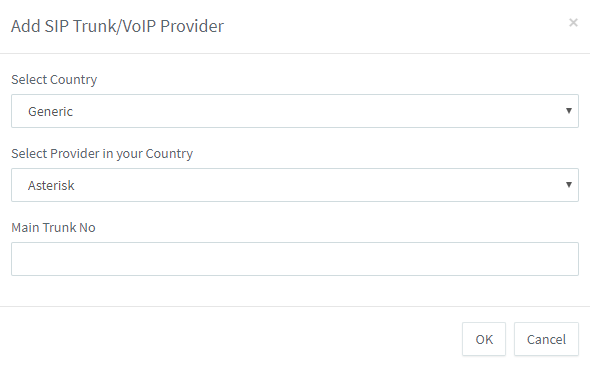Open the Select Country dropdown
Screen dimensions: 590x368
coord(295,111)
